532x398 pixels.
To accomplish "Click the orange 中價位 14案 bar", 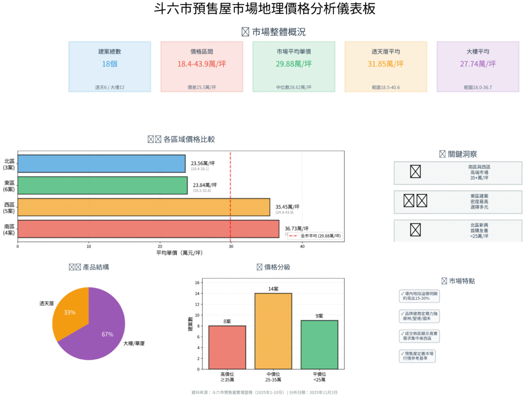I will [273, 331].
